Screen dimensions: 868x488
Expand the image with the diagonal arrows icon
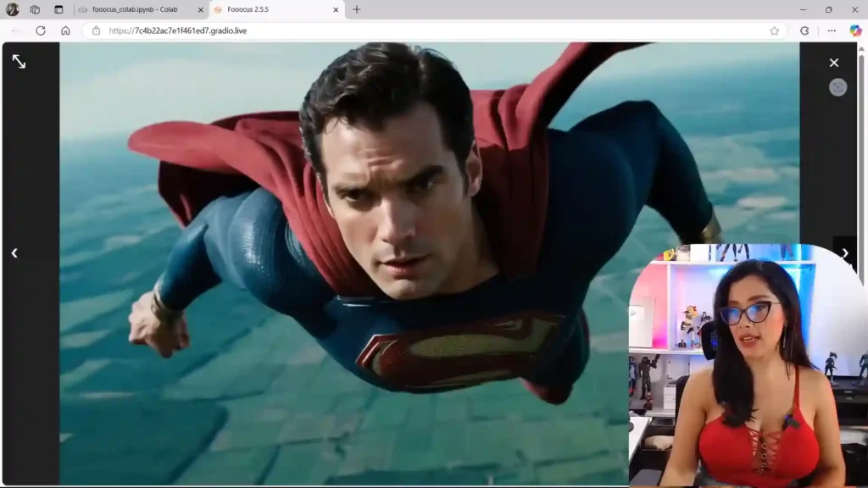tap(18, 61)
